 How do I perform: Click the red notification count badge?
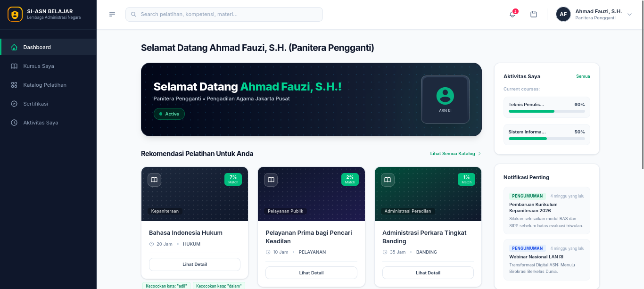[515, 11]
